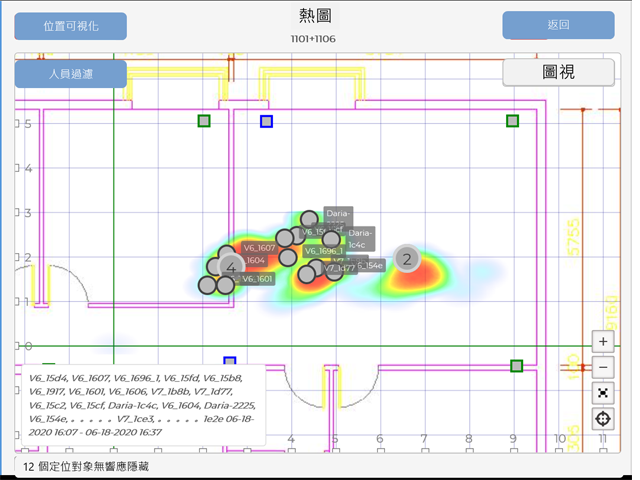Screen dimensions: 640x480
Task: Zoom out of the floor plan map
Action: (x=603, y=368)
